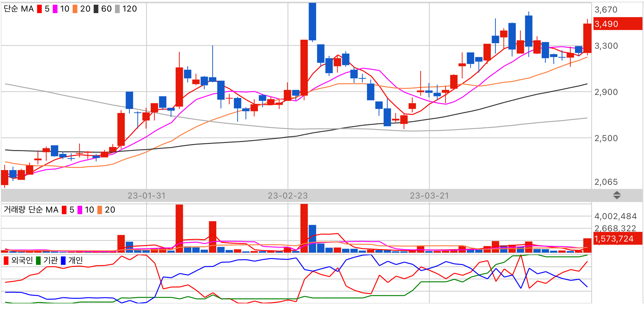Click the 단순 MA label on price chart

point(19,9)
